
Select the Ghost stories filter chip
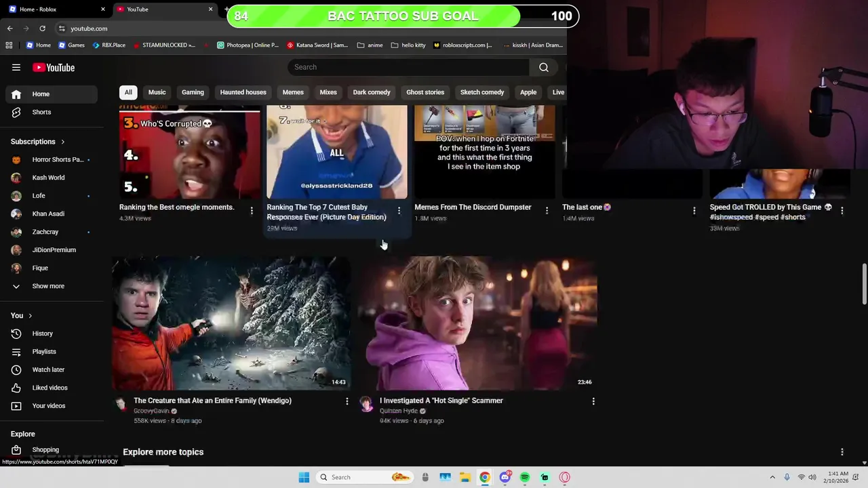[425, 92]
